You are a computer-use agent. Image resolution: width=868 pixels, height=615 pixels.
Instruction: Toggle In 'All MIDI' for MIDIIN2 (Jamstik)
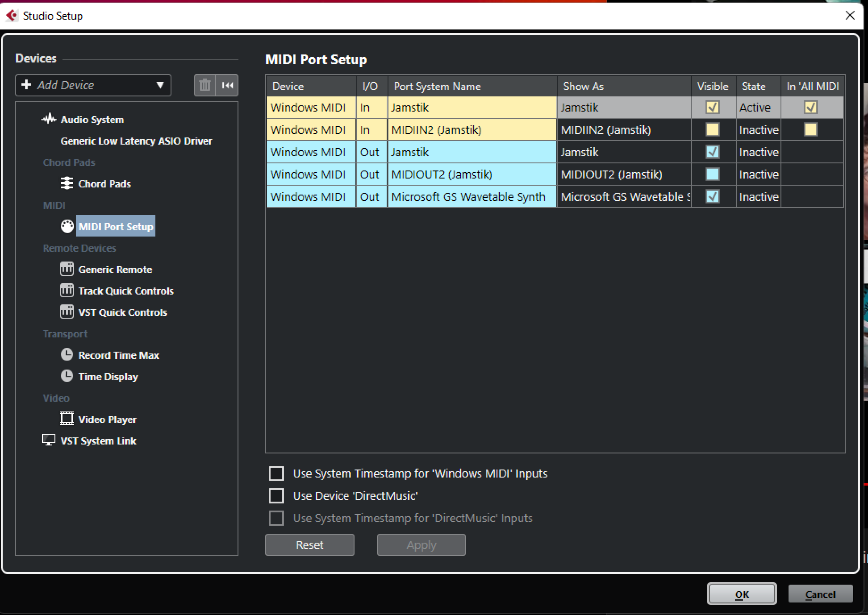pyautogui.click(x=811, y=130)
